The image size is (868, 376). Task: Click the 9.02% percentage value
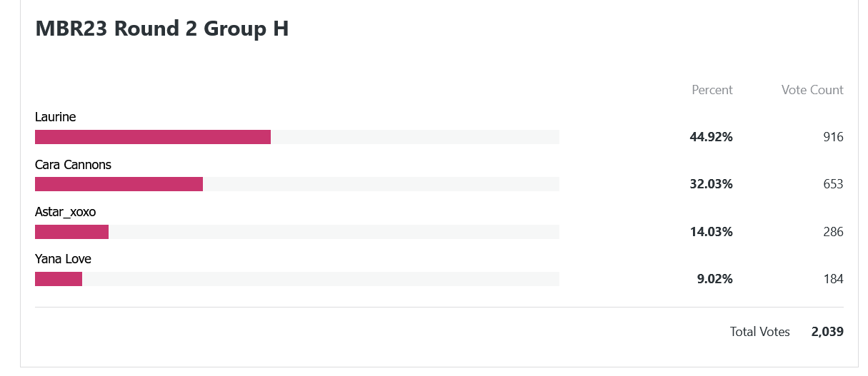point(715,279)
